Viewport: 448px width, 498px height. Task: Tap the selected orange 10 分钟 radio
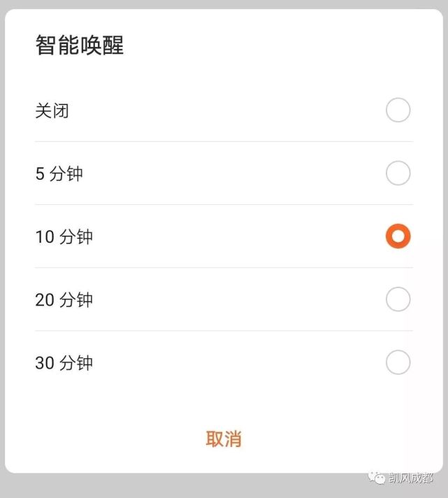point(398,236)
